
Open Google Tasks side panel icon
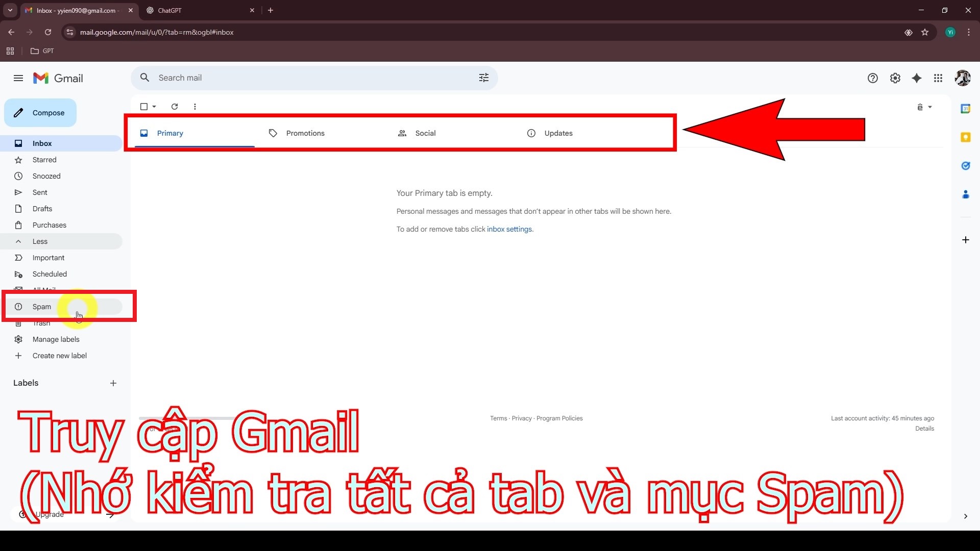(965, 166)
